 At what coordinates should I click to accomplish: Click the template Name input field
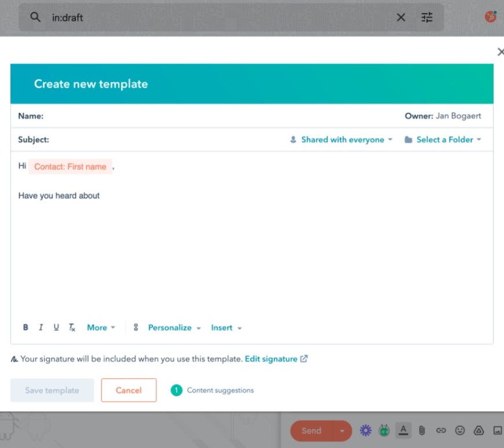pyautogui.click(x=220, y=116)
